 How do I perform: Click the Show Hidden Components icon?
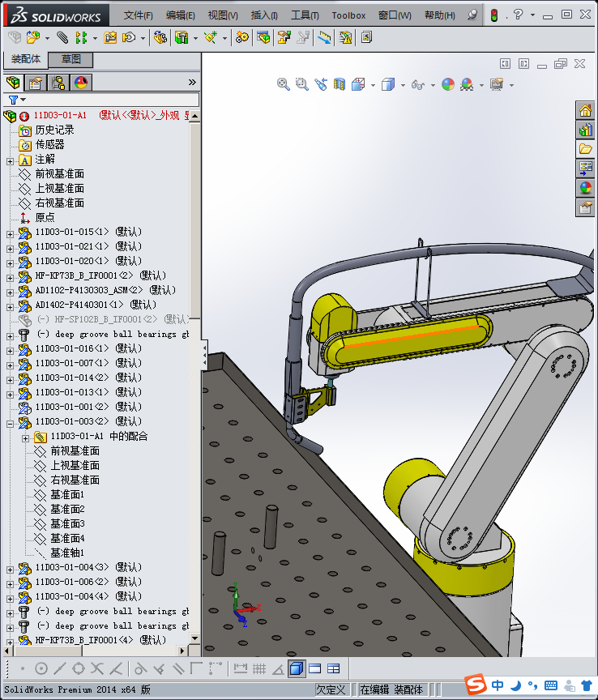click(x=160, y=37)
